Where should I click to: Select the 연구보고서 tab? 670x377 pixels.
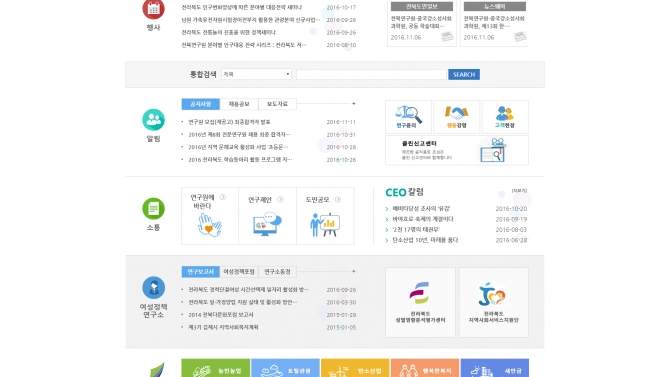coord(200,272)
